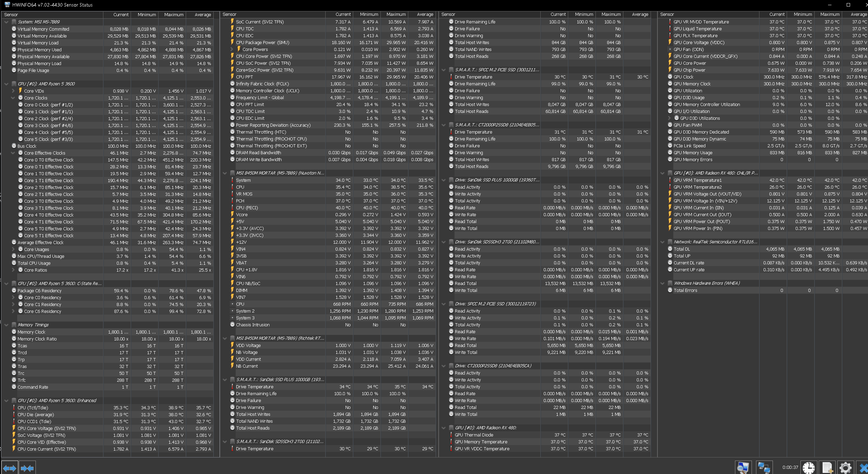The image size is (868, 474).
Task: Click the expand sensor columns arrows icon
Action: pos(9,468)
